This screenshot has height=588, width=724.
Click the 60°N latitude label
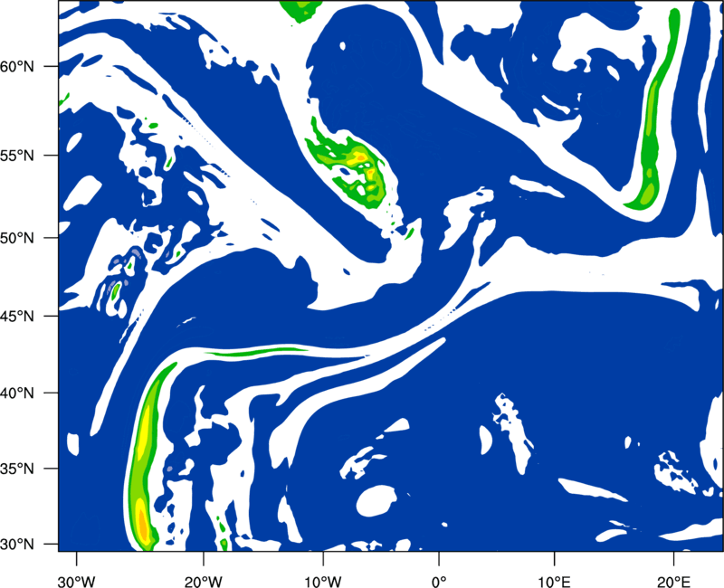(17, 67)
